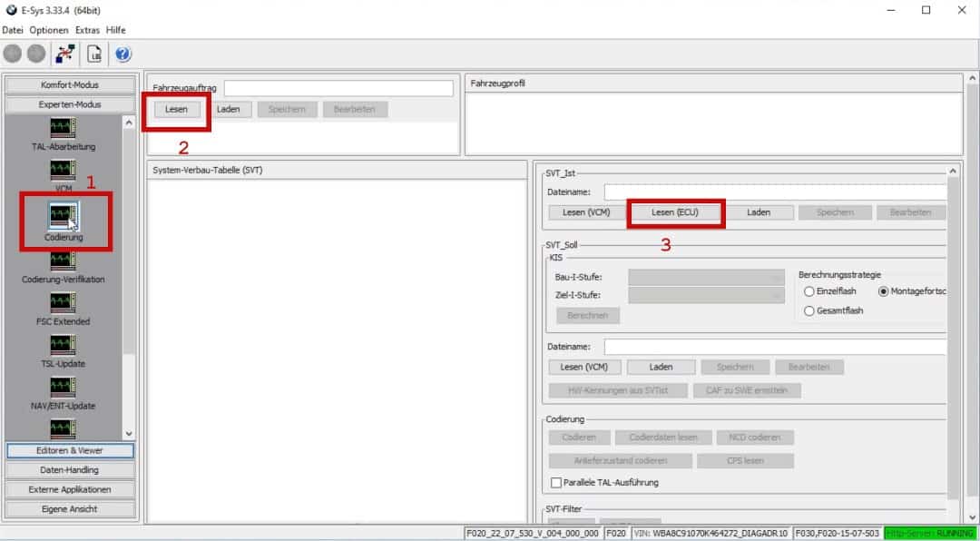Click the connection toolbar icon

[65, 54]
